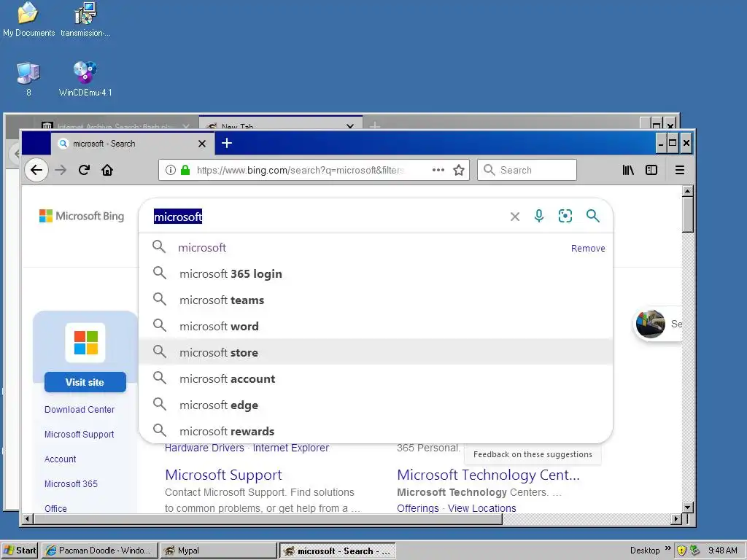
Task: Start voice search with microphone icon
Action: pos(539,216)
